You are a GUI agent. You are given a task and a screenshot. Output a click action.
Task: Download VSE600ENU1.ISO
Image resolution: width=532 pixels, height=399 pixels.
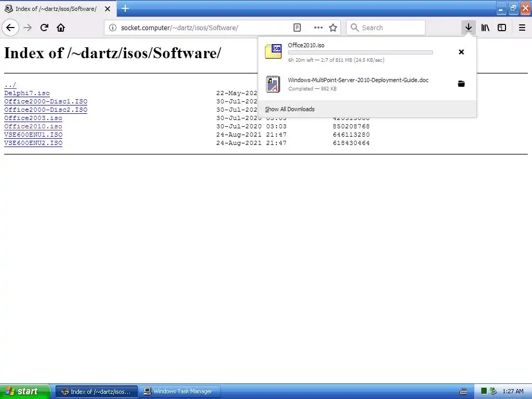coord(33,135)
